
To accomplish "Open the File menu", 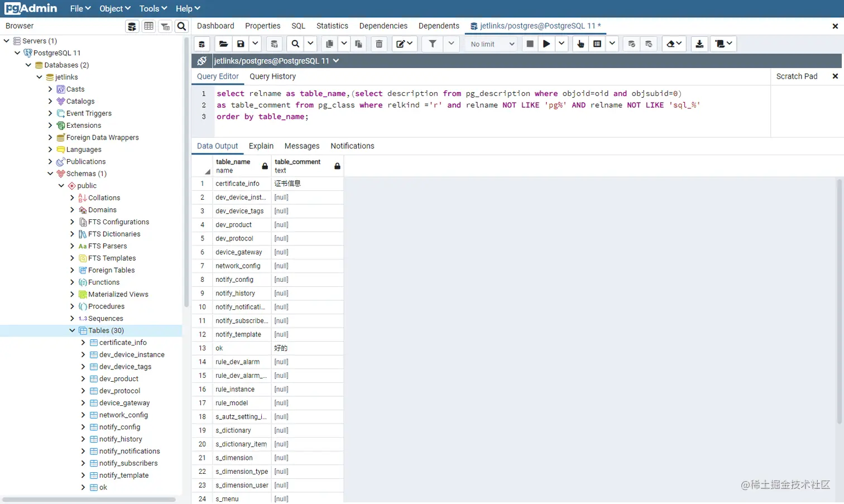I will pyautogui.click(x=80, y=9).
